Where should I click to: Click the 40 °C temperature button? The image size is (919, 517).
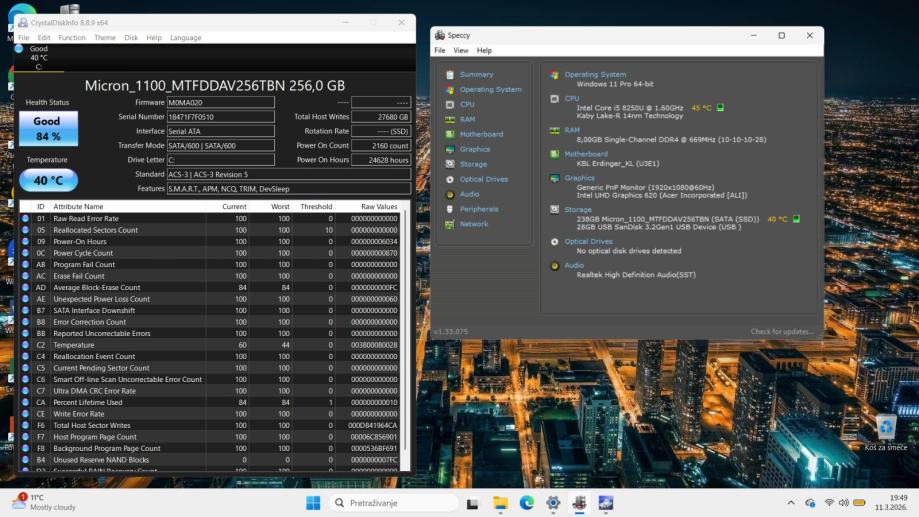[47, 181]
